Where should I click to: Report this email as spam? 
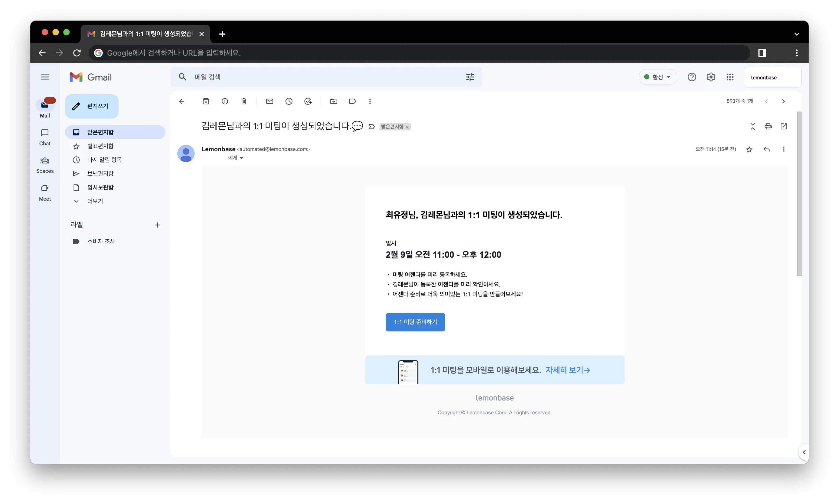225,101
